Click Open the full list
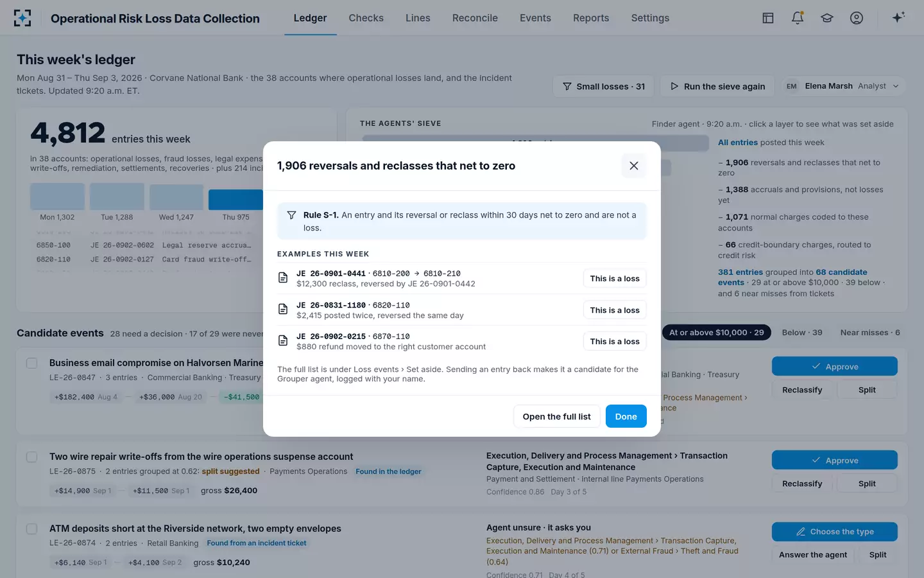The image size is (924, 578). [x=556, y=416]
